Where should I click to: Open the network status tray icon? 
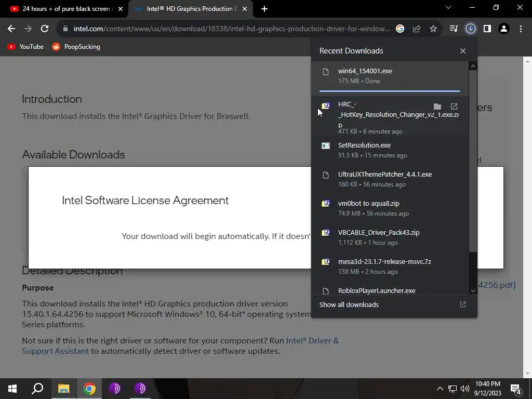coord(453,389)
